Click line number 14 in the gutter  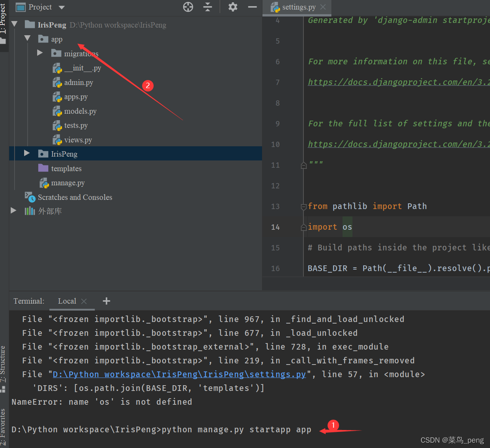coord(275,227)
